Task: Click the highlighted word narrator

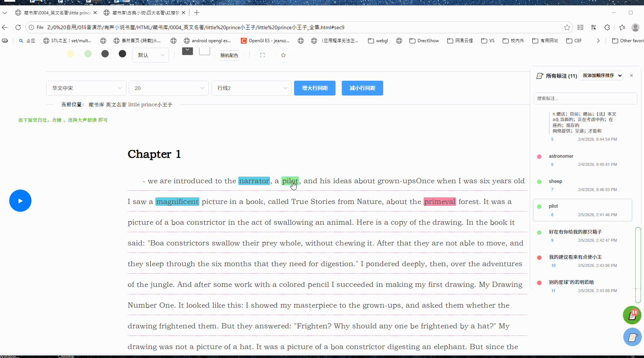Action: point(254,181)
